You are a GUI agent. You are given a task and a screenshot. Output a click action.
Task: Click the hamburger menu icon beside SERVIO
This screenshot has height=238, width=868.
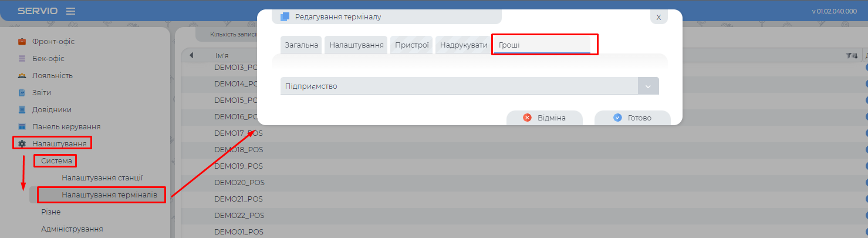tap(70, 11)
